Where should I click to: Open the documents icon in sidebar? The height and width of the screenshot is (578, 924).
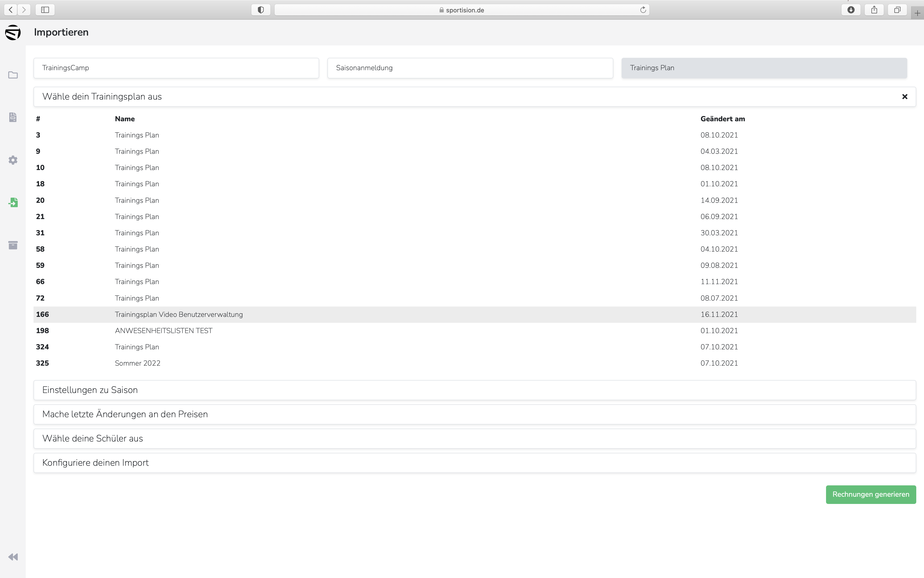13,117
